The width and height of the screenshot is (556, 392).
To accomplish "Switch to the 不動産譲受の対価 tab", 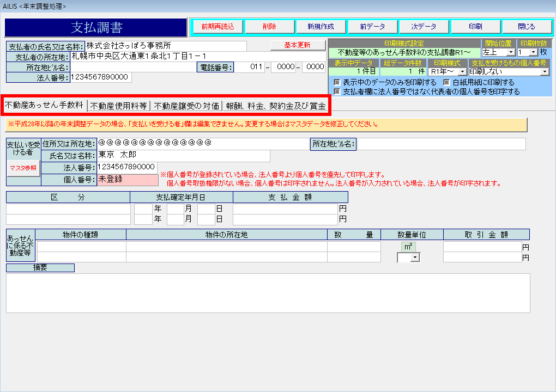I will [186, 106].
